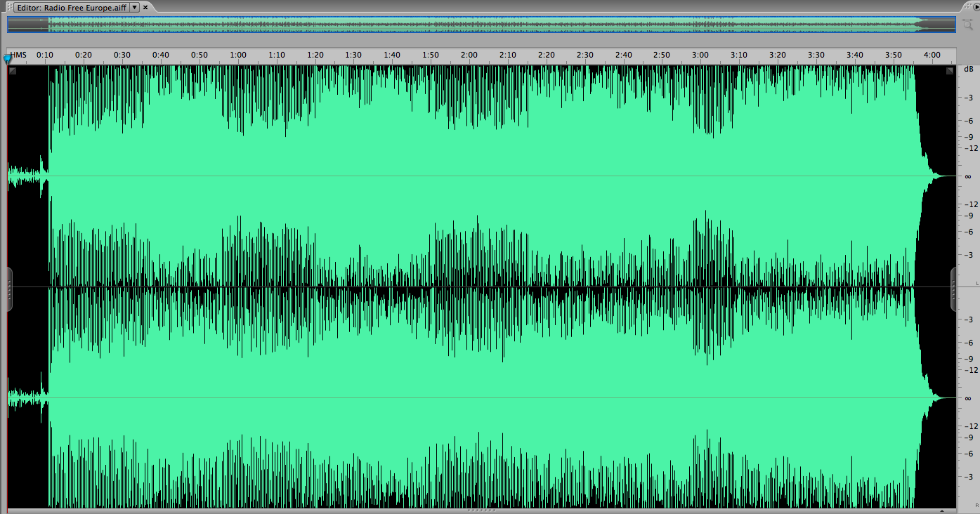Click 1:00 on the time ruler

click(238, 55)
